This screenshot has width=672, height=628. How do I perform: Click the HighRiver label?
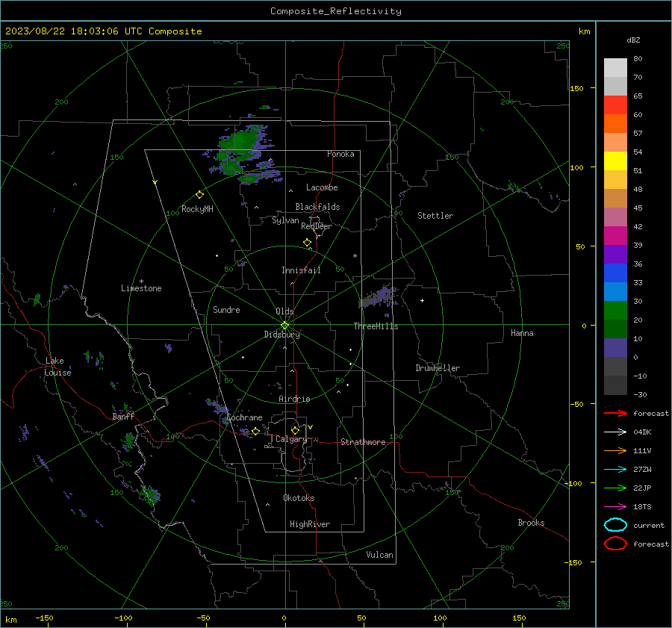pos(309,524)
